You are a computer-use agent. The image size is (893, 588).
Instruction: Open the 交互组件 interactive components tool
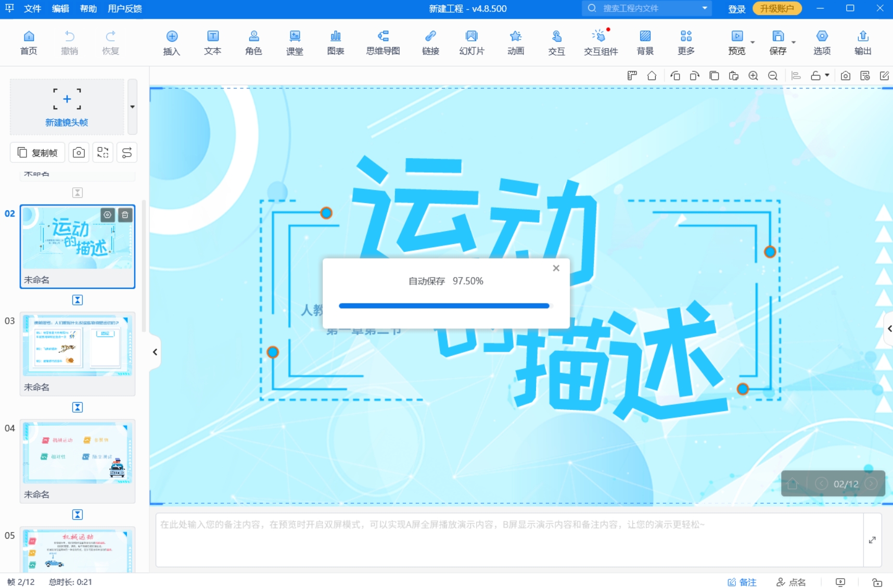coord(601,43)
